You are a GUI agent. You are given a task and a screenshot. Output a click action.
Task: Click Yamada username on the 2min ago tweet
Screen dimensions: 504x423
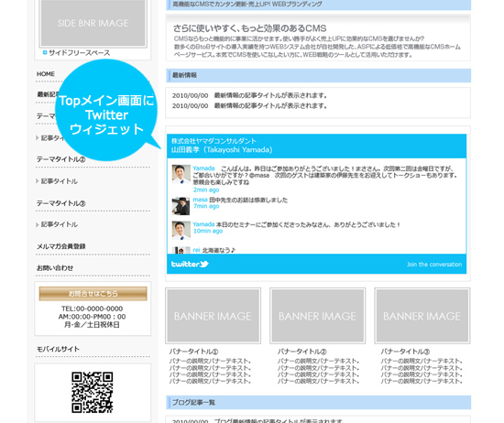[x=203, y=168]
